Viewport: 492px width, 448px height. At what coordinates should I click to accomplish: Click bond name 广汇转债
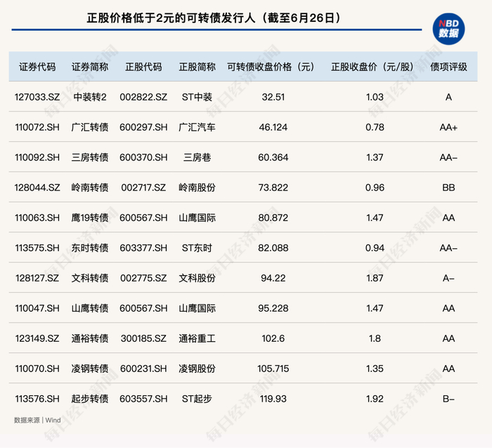90,127
